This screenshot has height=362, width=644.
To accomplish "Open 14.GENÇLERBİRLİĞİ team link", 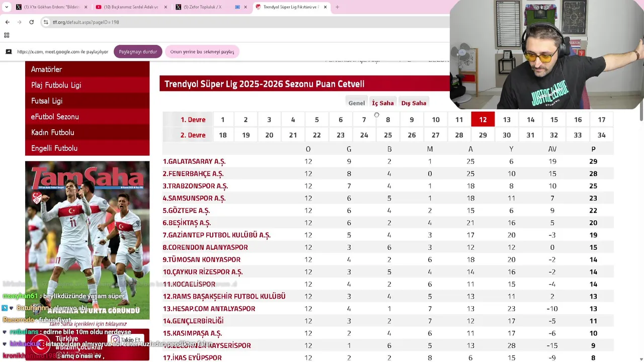I will click(193, 321).
